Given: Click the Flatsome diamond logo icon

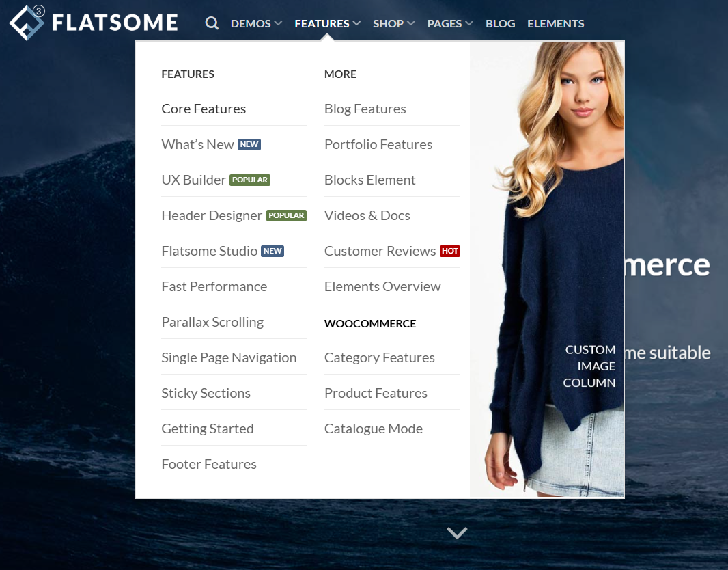Looking at the screenshot, I should pyautogui.click(x=26, y=23).
